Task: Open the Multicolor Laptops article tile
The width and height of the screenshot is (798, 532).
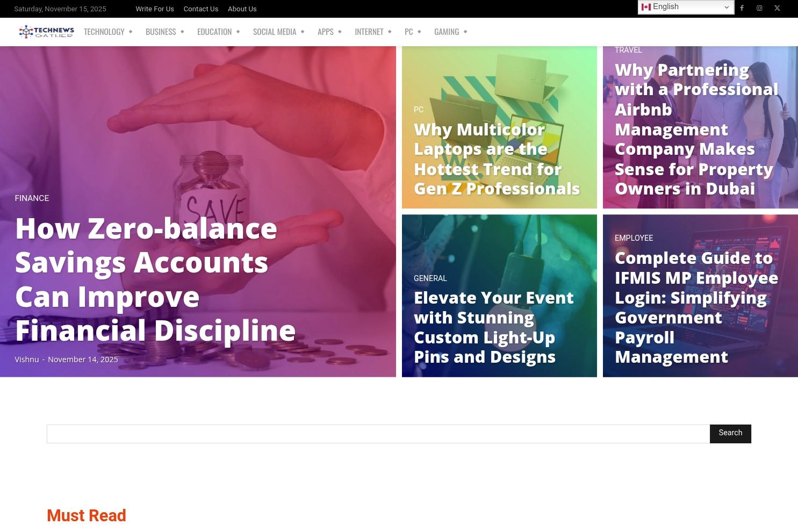Action: coord(497,159)
